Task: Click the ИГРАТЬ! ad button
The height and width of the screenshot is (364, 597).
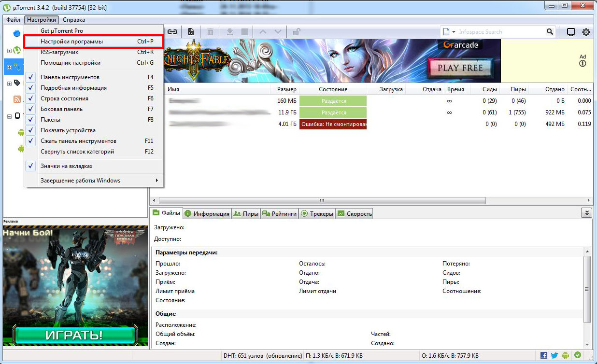Action: [x=74, y=335]
